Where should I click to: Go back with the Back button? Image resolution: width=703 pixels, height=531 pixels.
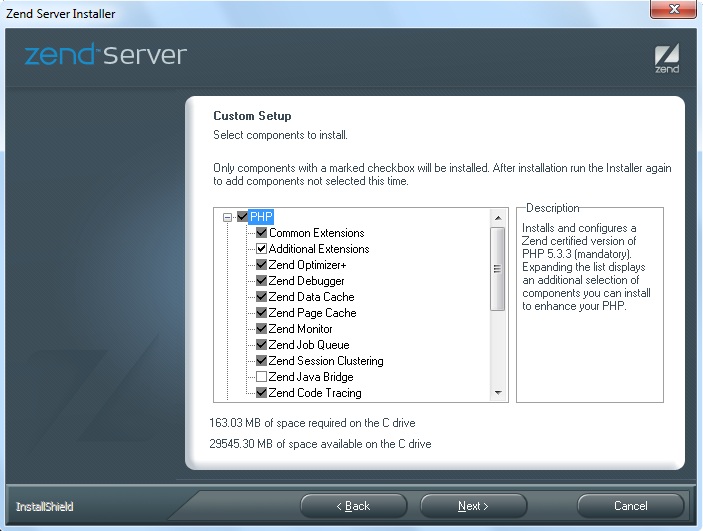point(354,506)
